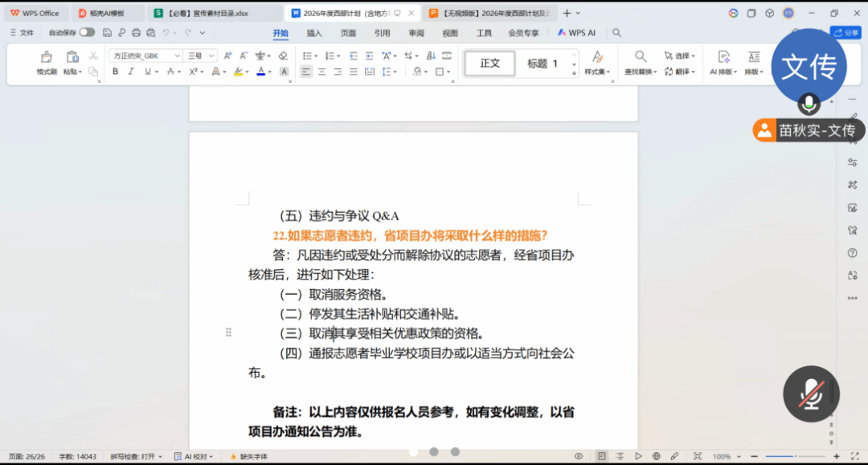
Task: Expand the font size dropdown 三号
Action: tap(201, 55)
